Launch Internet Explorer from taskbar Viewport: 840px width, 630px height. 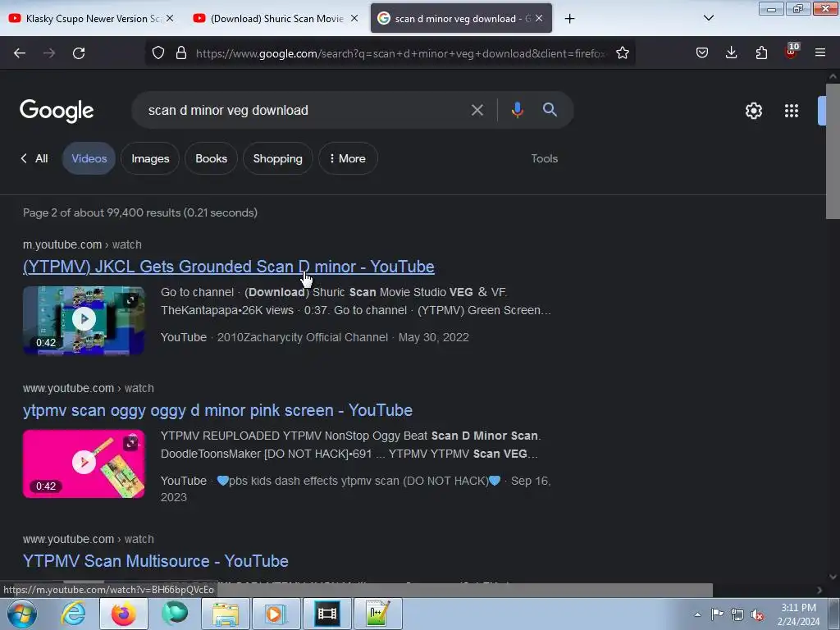click(73, 614)
